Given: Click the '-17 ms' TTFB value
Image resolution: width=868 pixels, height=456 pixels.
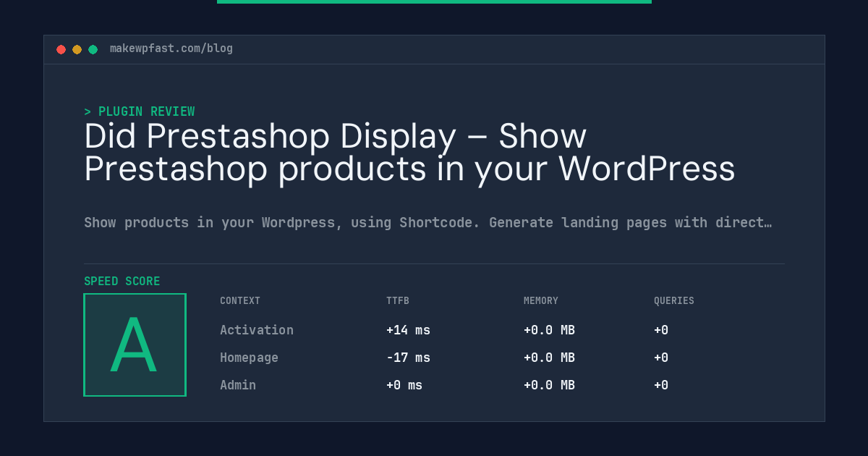Looking at the screenshot, I should coord(408,358).
